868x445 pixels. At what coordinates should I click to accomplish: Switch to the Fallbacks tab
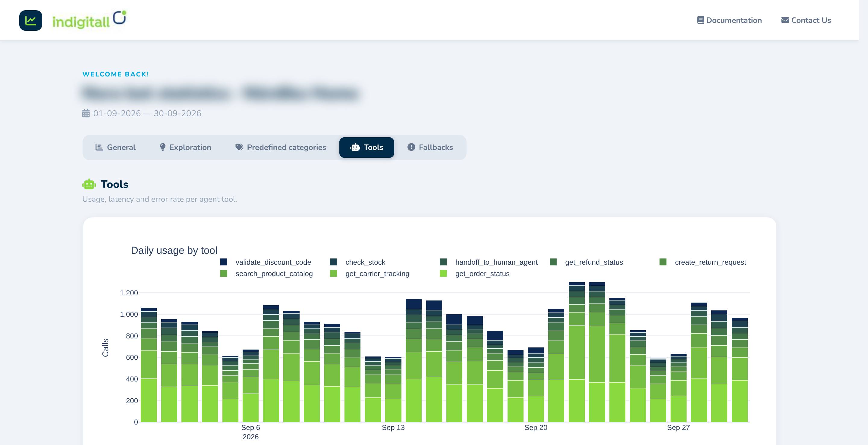pos(430,148)
